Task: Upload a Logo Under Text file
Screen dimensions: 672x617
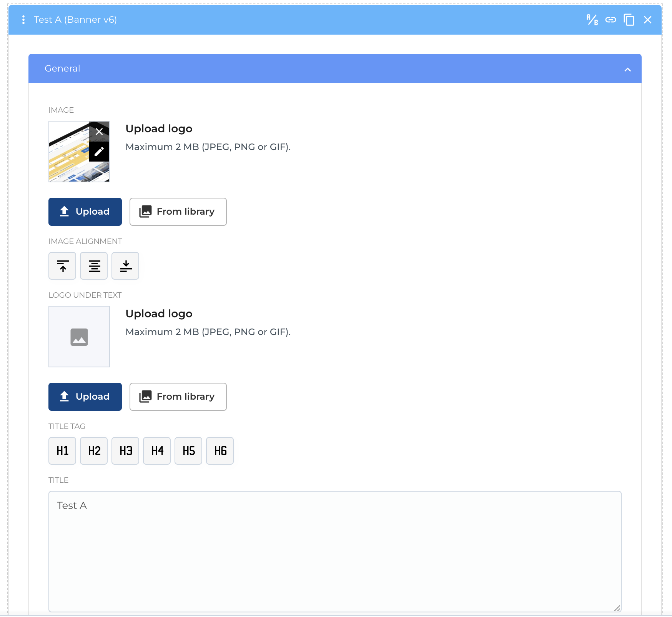Action: coord(85,397)
